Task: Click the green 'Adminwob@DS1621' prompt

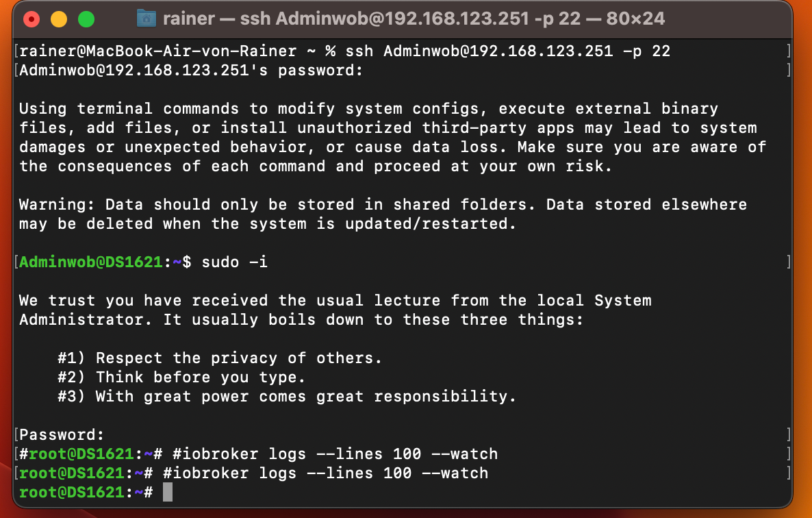Action: [91, 262]
